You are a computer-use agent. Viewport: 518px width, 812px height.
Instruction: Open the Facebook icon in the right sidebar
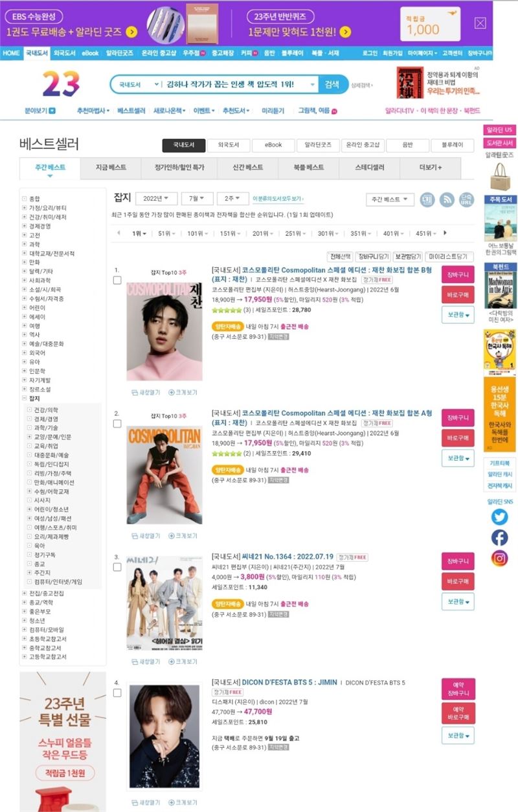click(x=499, y=537)
